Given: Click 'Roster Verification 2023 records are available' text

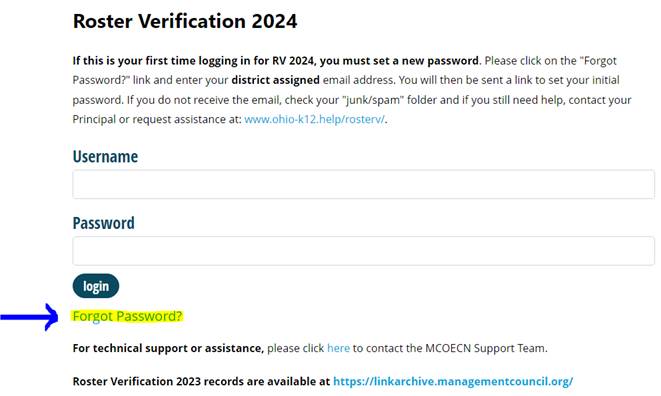Looking at the screenshot, I should click(201, 381).
